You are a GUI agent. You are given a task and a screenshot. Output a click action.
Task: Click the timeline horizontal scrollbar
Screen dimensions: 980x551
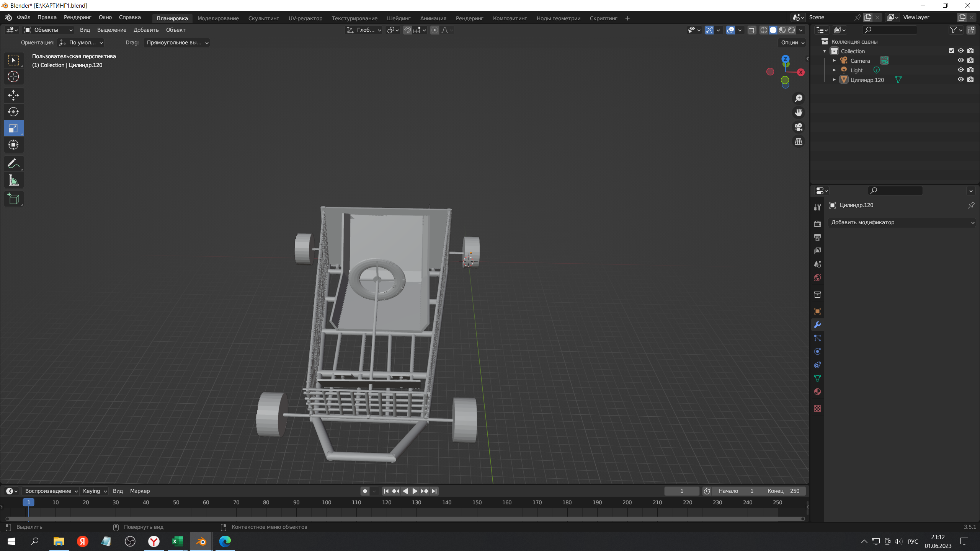point(405,519)
